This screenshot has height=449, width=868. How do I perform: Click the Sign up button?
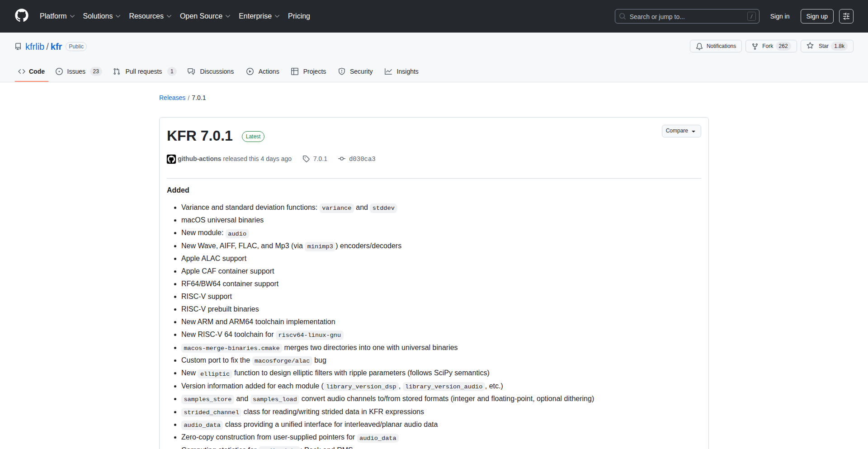(817, 16)
